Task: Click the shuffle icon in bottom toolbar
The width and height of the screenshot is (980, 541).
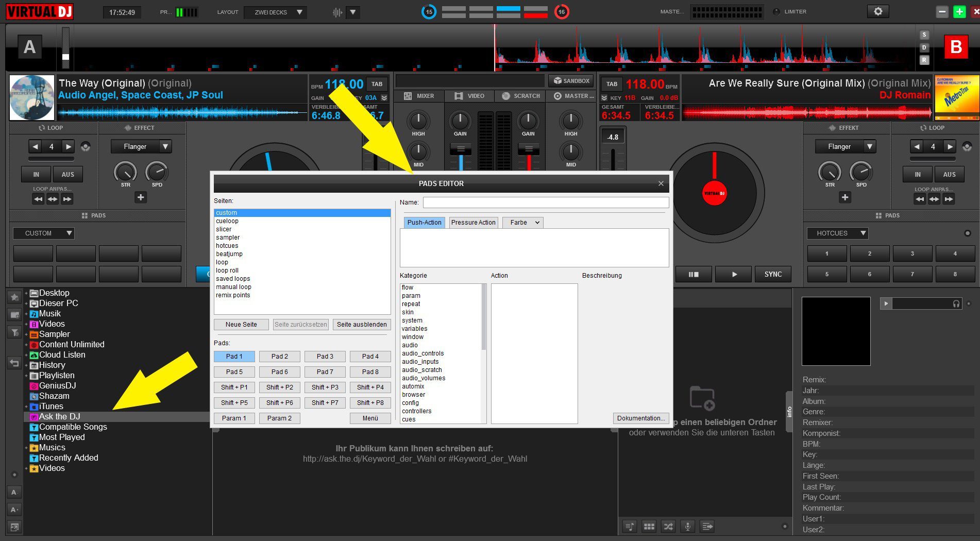Action: coord(668,526)
